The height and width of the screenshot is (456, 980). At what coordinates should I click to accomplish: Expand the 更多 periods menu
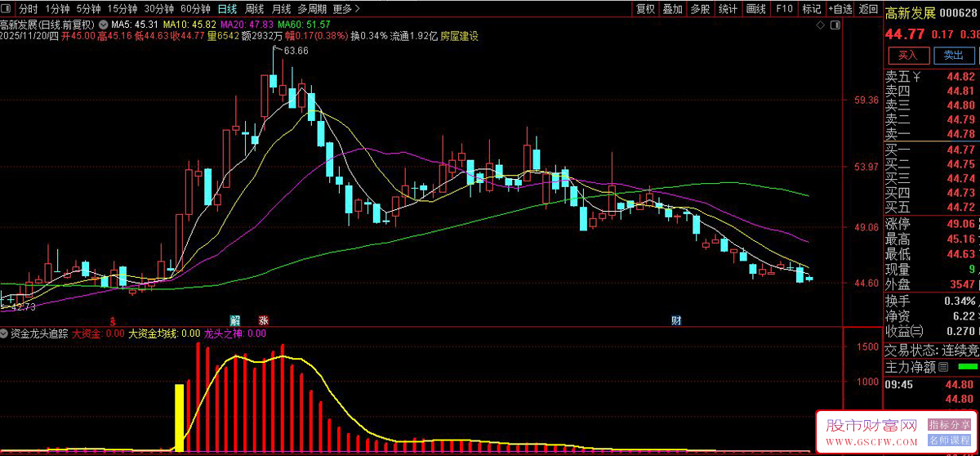tap(347, 9)
